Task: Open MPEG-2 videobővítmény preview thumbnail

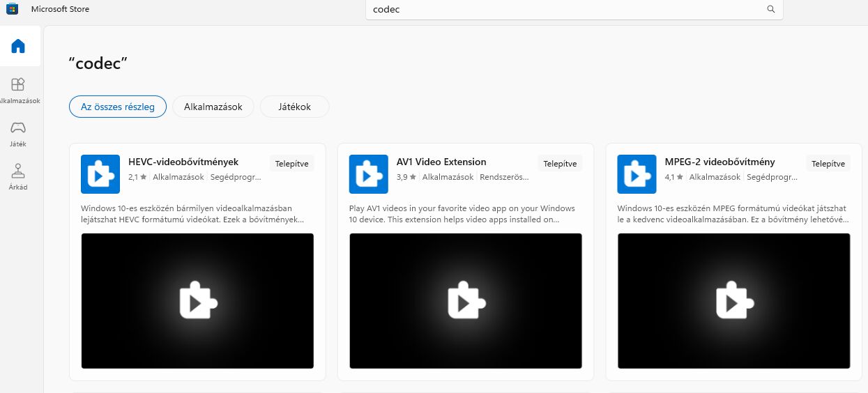Action: [x=734, y=301]
